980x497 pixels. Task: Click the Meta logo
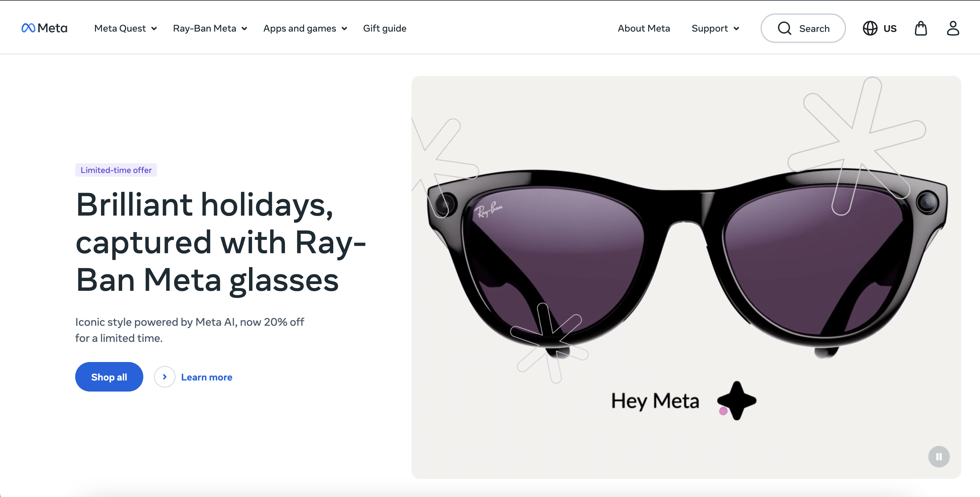tap(44, 28)
